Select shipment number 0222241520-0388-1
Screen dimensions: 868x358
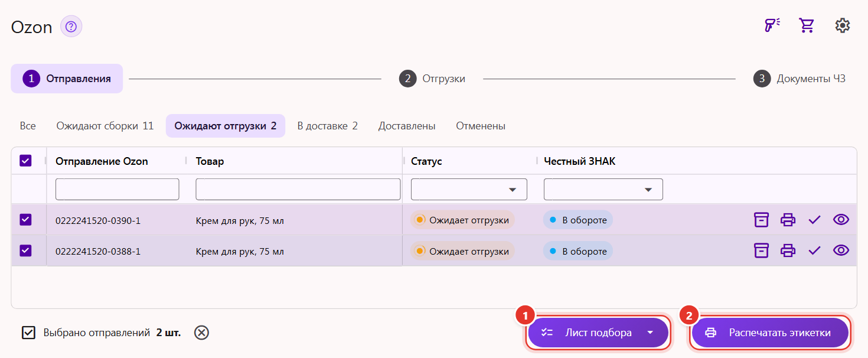98,251
